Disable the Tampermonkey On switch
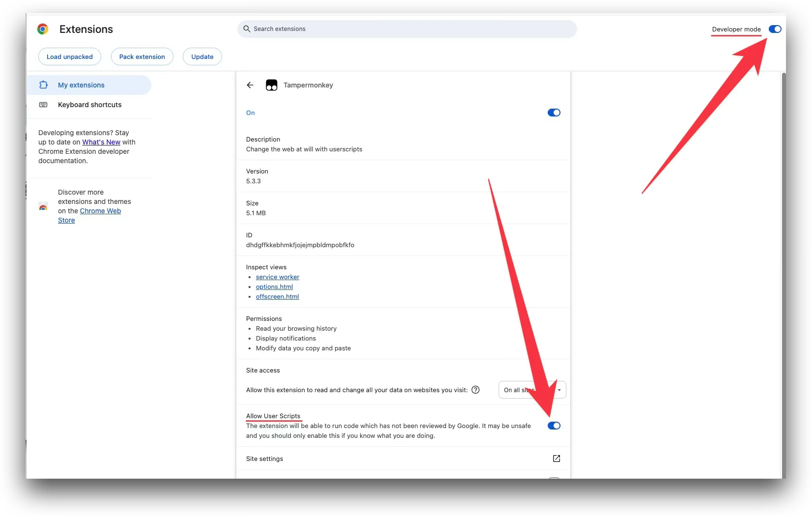 (x=554, y=113)
